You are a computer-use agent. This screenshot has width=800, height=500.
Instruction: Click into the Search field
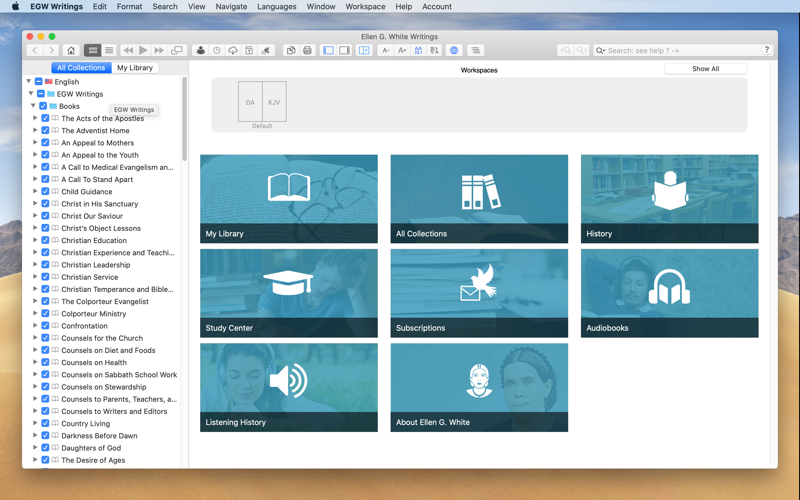(684, 50)
